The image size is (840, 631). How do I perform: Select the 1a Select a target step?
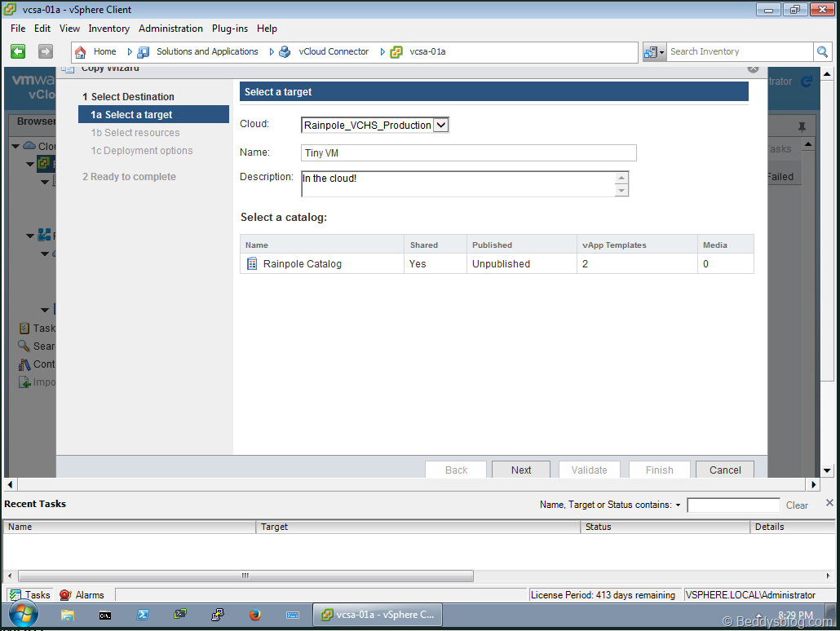coord(154,114)
